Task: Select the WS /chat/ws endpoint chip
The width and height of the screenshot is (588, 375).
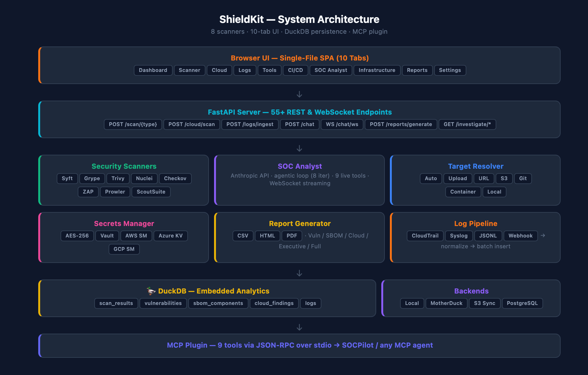Action: tap(342, 124)
